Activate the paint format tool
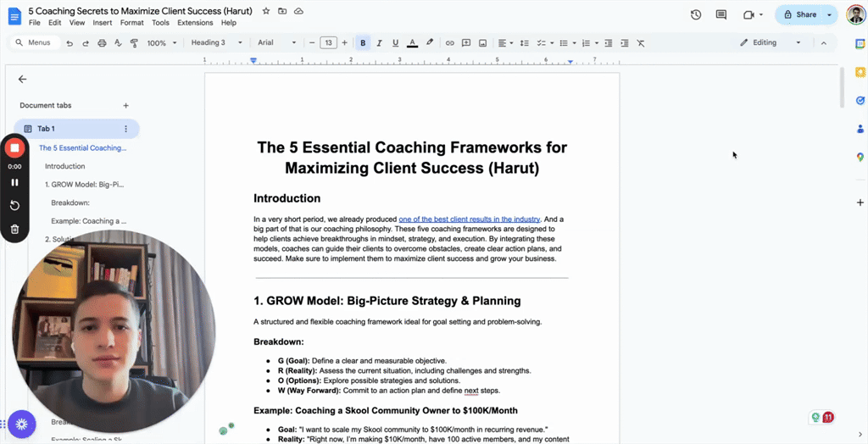 point(133,42)
